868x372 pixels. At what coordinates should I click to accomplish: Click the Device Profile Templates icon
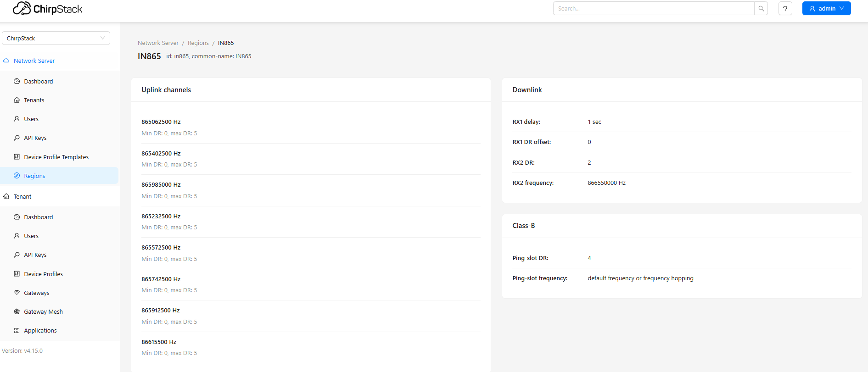[x=17, y=157]
